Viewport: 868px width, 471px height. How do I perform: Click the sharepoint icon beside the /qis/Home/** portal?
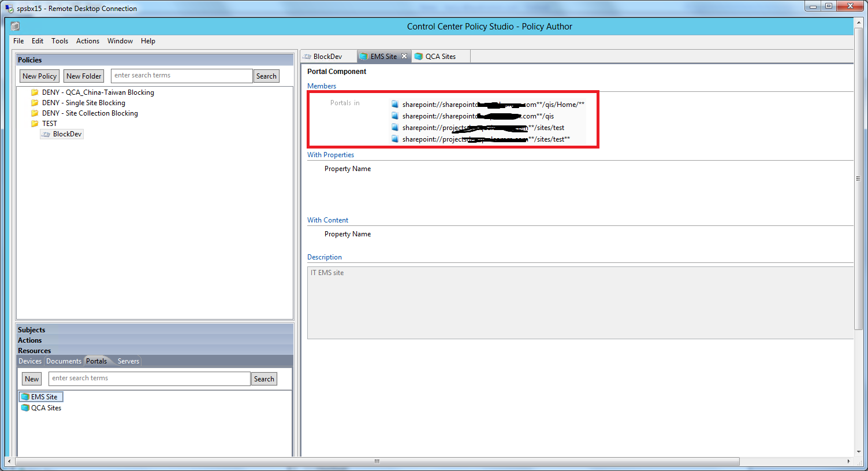[x=395, y=104]
